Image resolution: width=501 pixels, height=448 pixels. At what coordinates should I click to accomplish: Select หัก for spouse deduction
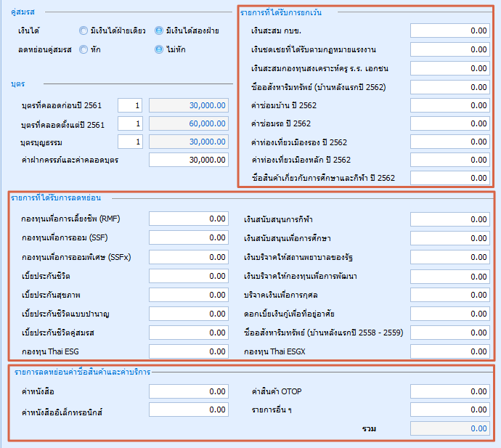83,49
